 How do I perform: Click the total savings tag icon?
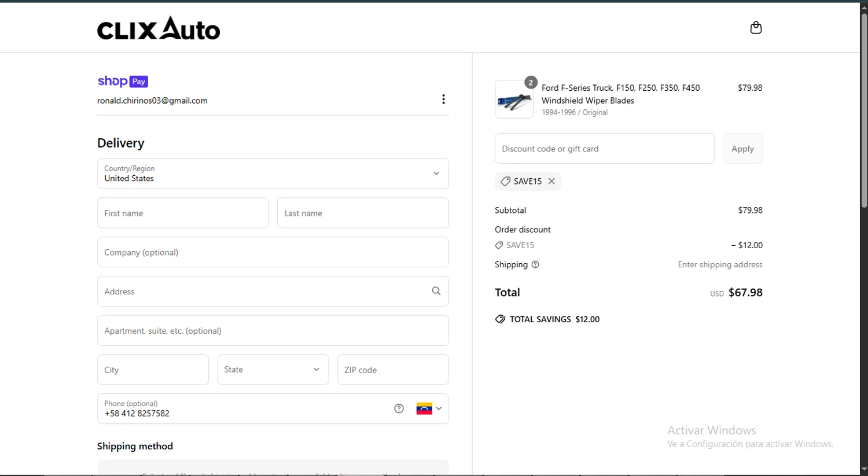pos(500,319)
